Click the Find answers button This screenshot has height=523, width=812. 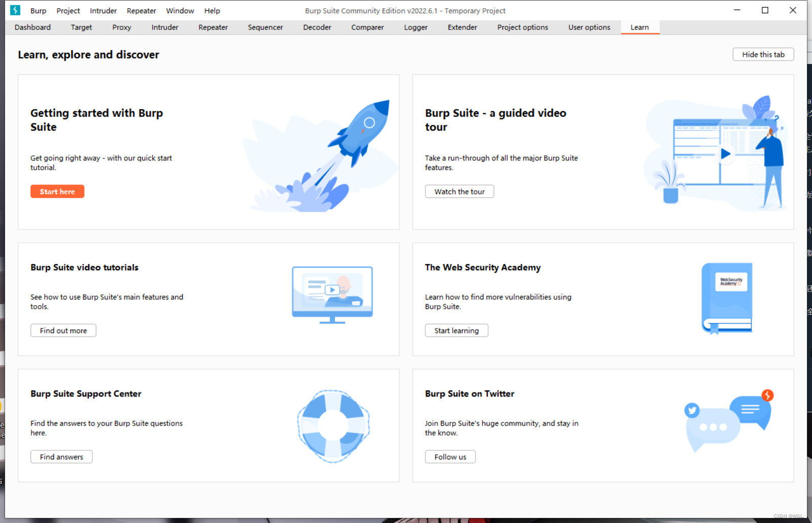click(61, 457)
